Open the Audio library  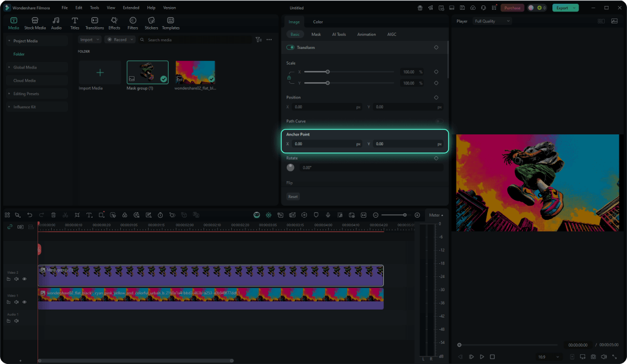56,23
